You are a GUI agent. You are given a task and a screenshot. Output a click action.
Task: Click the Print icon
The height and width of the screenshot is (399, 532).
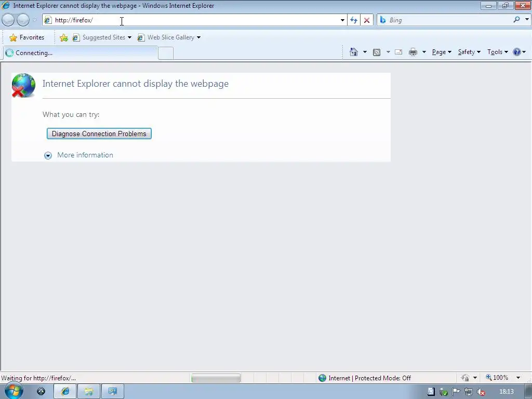413,52
